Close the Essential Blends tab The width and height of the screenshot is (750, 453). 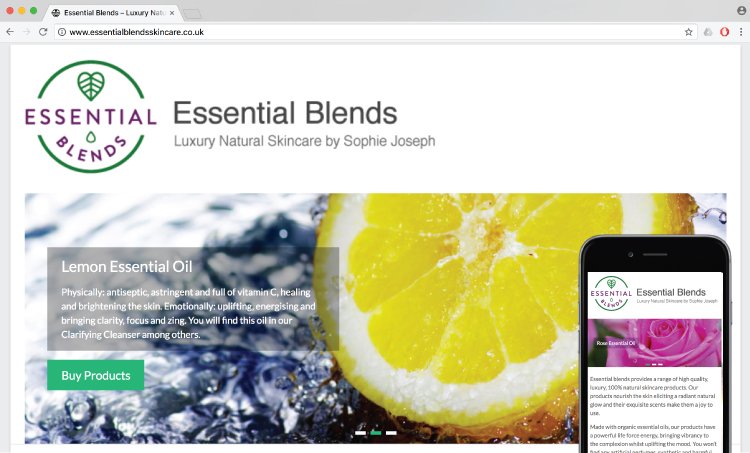[172, 13]
